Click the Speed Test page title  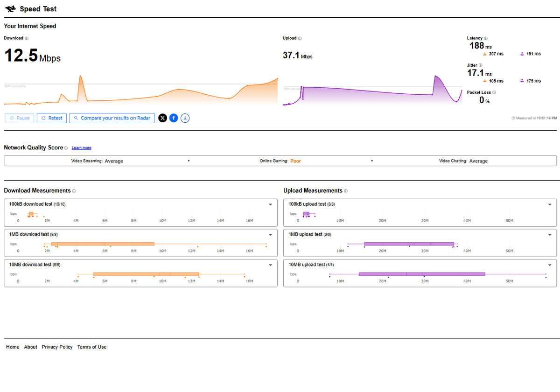pyautogui.click(x=38, y=9)
